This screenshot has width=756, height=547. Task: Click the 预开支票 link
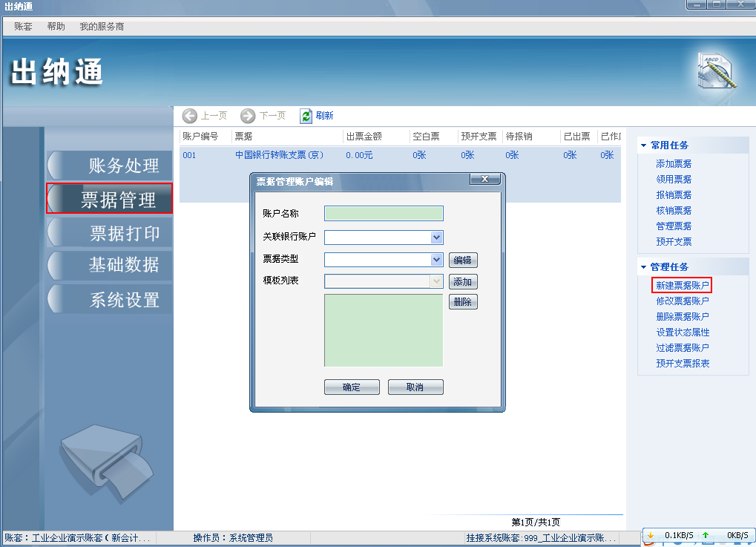[x=674, y=242]
